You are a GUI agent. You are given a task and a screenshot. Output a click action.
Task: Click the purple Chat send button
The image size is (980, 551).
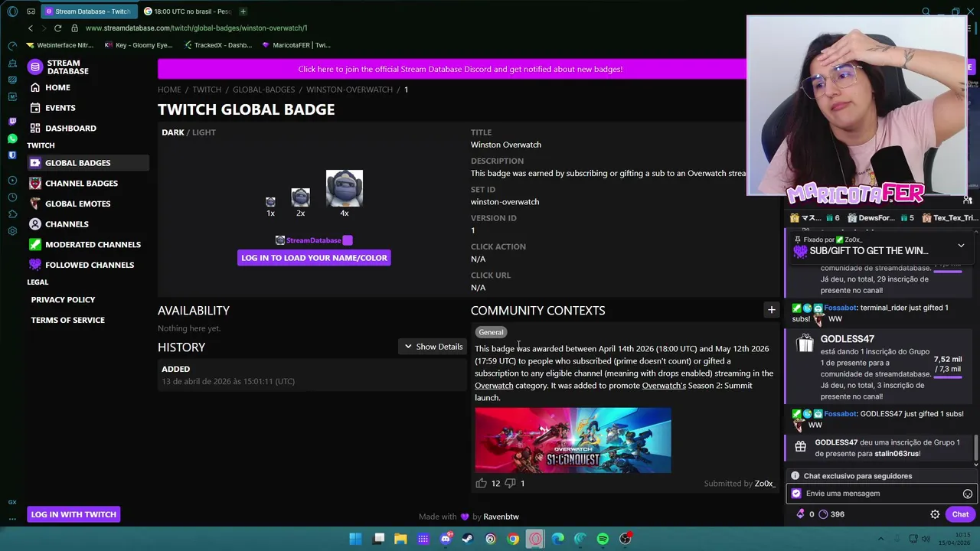(x=960, y=514)
